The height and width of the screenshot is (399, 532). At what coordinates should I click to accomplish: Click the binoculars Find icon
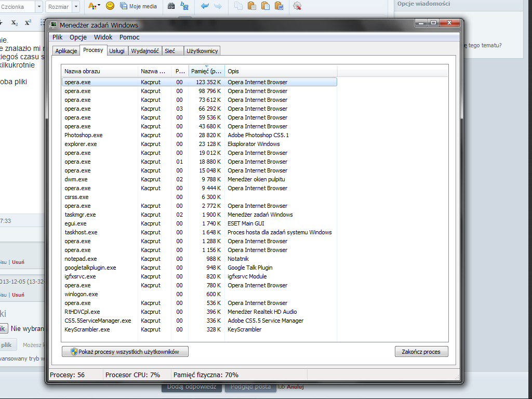click(171, 6)
